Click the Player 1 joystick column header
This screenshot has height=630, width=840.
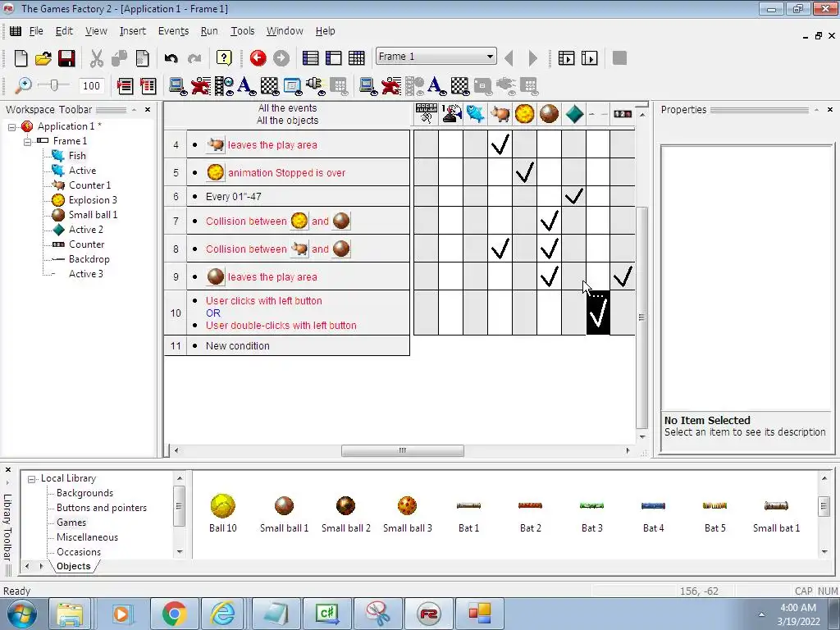tap(451, 113)
